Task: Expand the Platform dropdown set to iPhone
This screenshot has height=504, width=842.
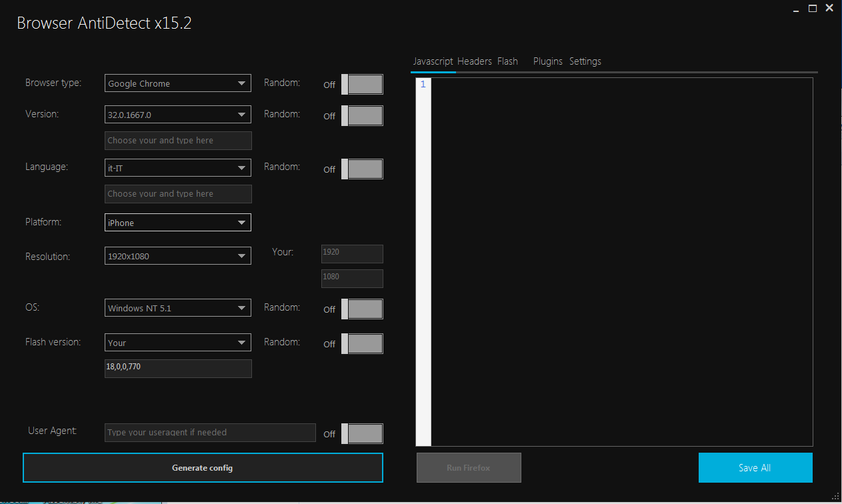Action: coord(177,223)
